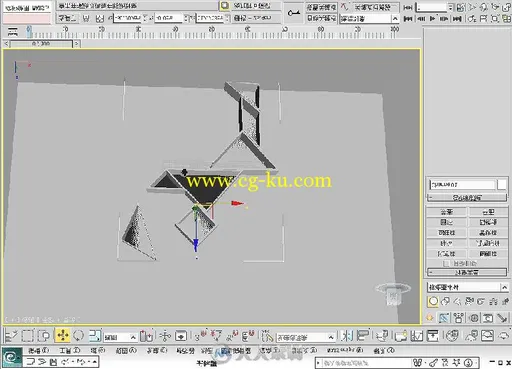Select the Cameras category icon
Image resolution: width=512 pixels, height=369 pixels.
pyautogui.click(x=469, y=301)
